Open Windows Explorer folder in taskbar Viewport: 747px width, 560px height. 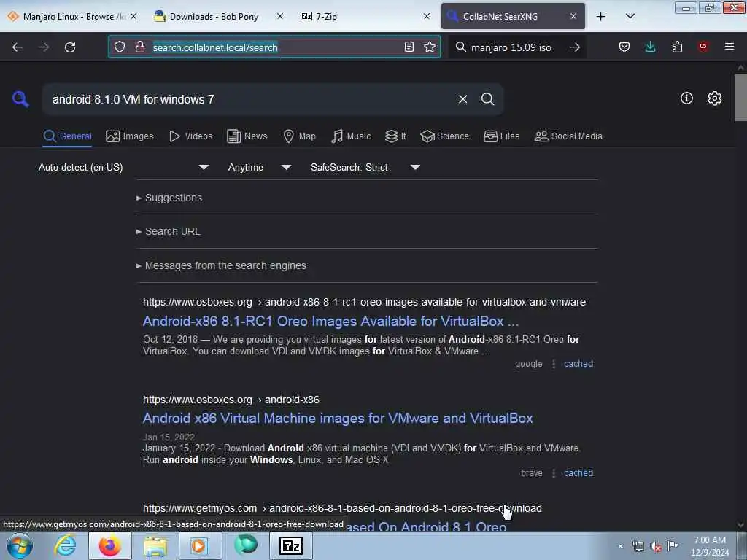pos(155,546)
